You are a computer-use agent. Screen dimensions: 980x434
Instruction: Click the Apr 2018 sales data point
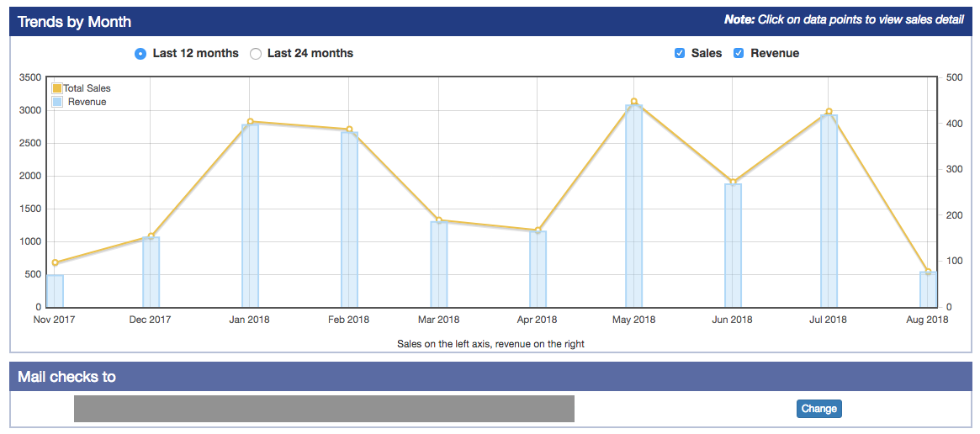tap(538, 230)
